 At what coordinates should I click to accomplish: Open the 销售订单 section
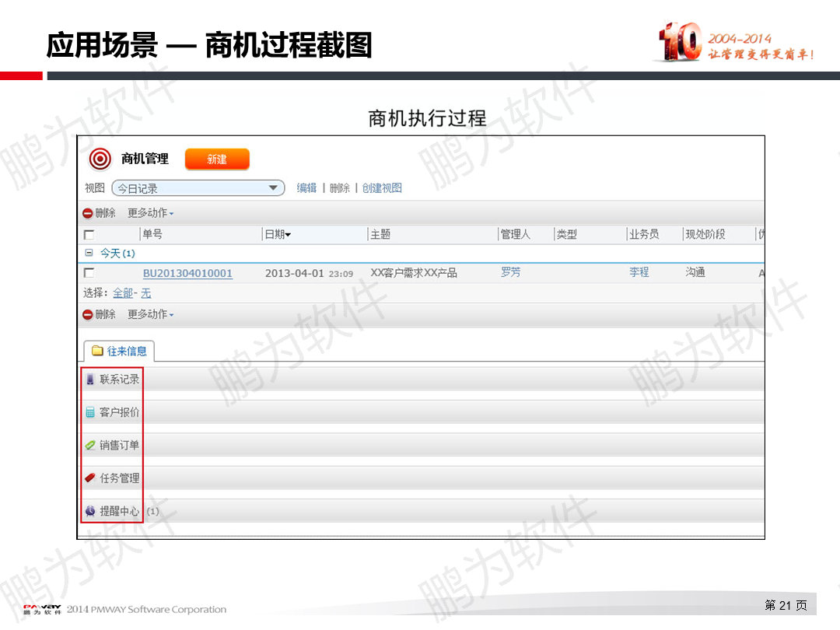tap(120, 445)
